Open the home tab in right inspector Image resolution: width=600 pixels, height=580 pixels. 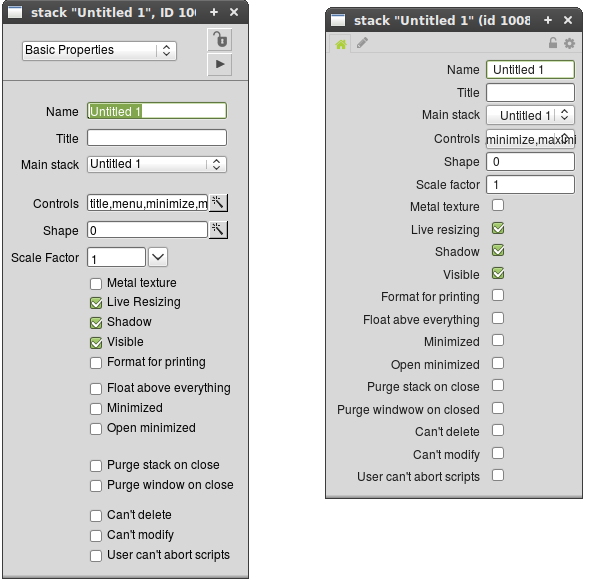[x=341, y=44]
